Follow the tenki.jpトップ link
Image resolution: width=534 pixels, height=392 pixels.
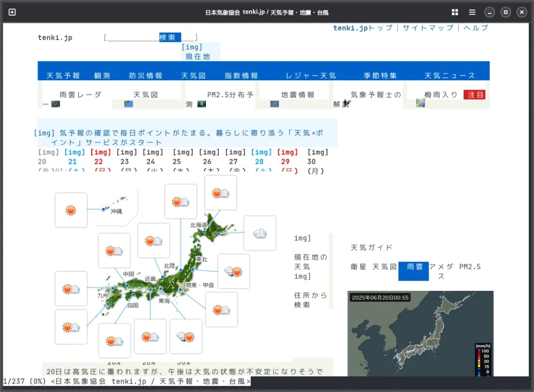[x=363, y=28]
